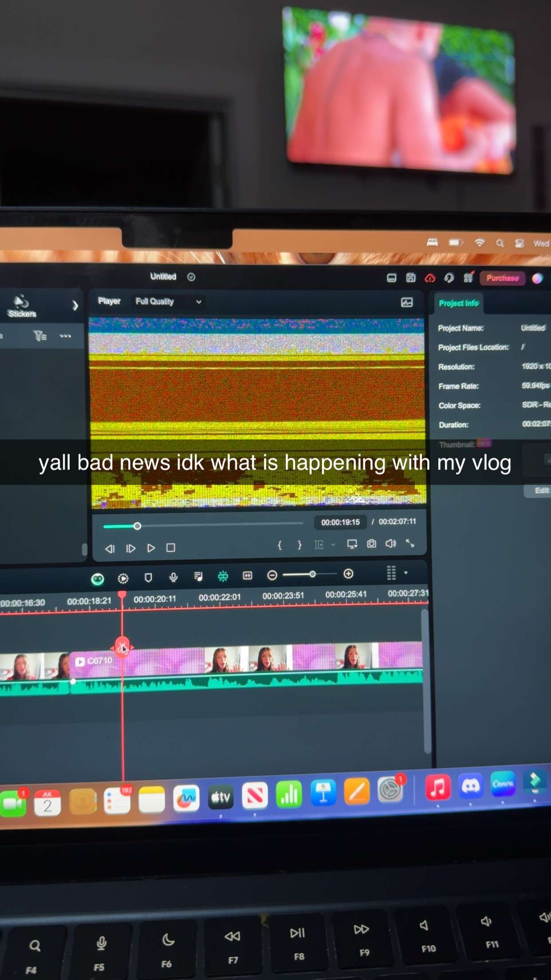Open the add-to-timeline dropdown arrow
551x980 pixels.
(333, 545)
